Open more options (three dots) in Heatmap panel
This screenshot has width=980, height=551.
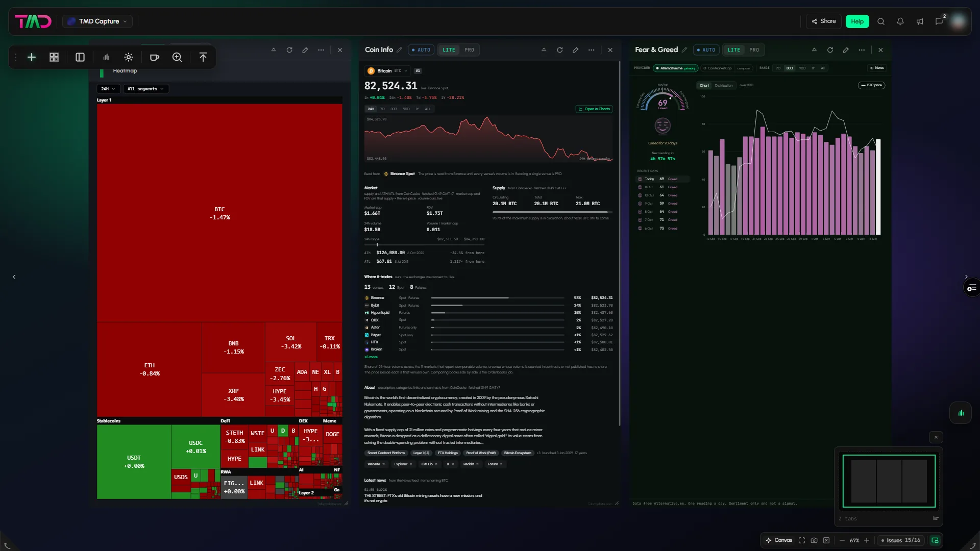click(x=321, y=50)
